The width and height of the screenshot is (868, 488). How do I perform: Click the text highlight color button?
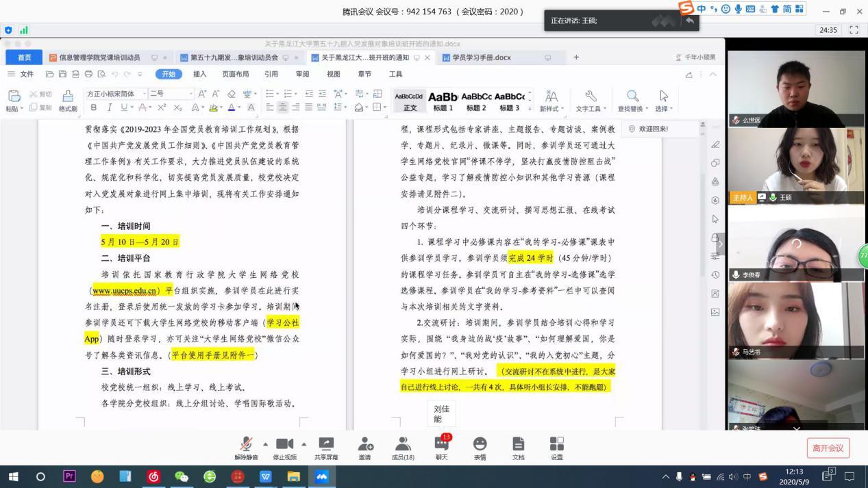(x=213, y=107)
